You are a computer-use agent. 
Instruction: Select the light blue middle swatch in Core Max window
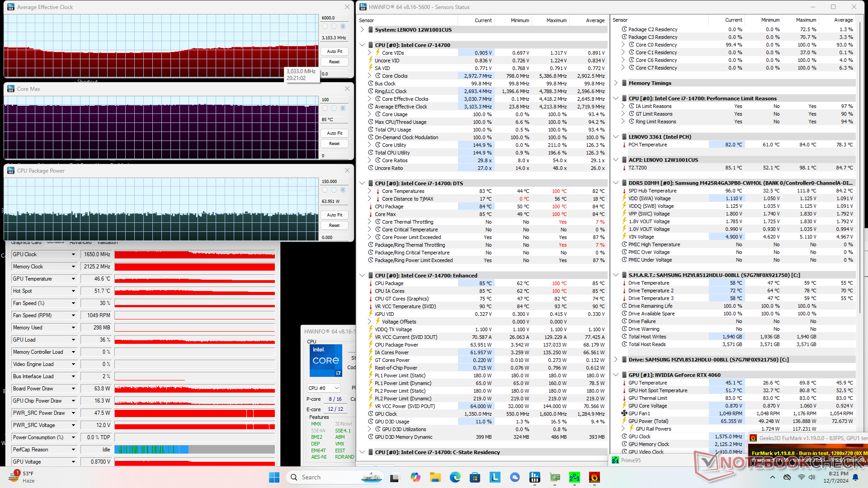[x=334, y=108]
